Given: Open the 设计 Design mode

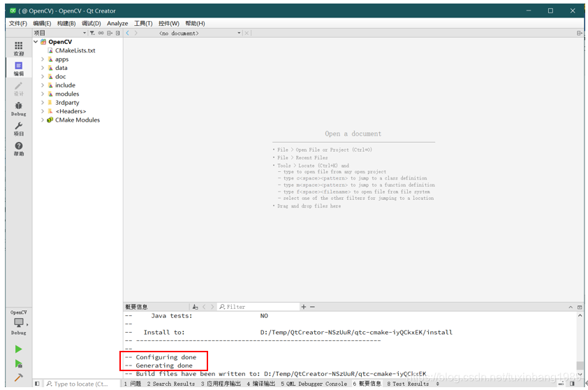Looking at the screenshot, I should (18, 89).
